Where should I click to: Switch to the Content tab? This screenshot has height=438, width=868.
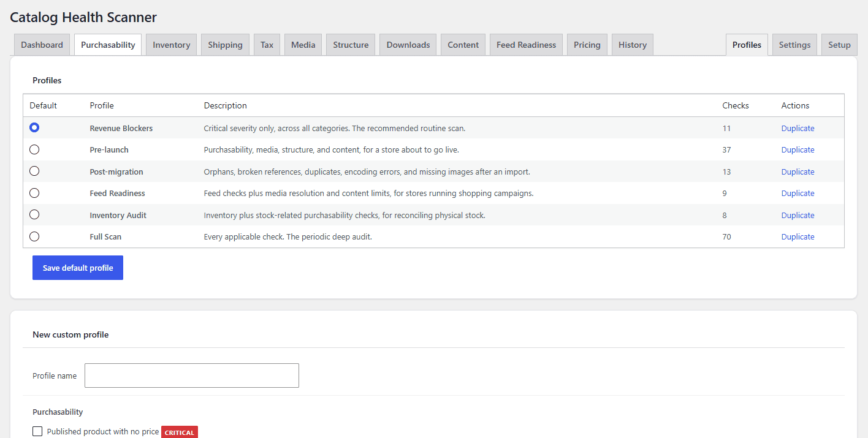click(x=463, y=45)
